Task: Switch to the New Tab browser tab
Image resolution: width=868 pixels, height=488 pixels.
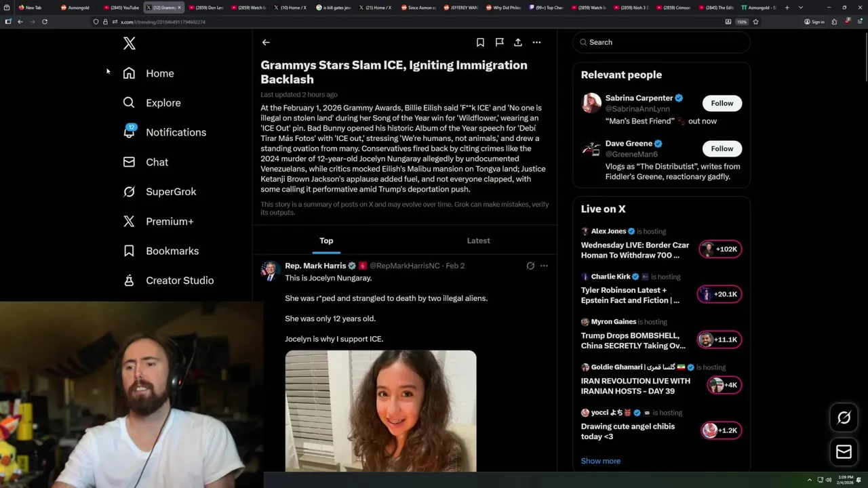Action: tap(34, 7)
